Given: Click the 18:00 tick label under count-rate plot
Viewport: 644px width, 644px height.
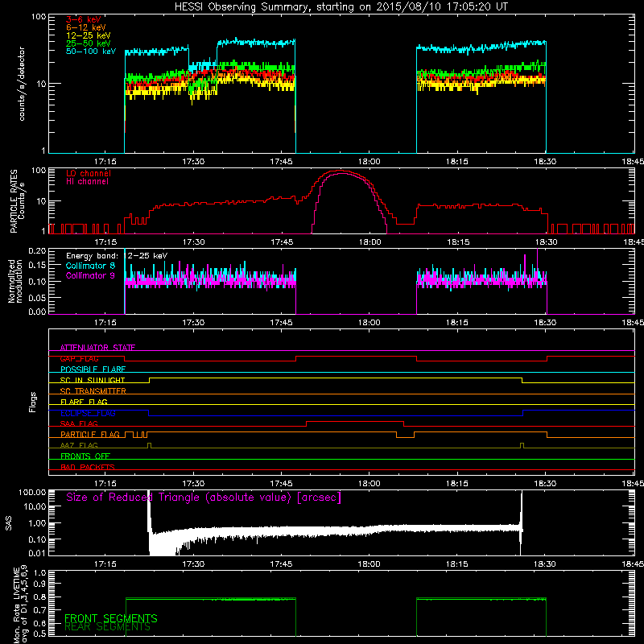Looking at the screenshot, I should 369,162.
